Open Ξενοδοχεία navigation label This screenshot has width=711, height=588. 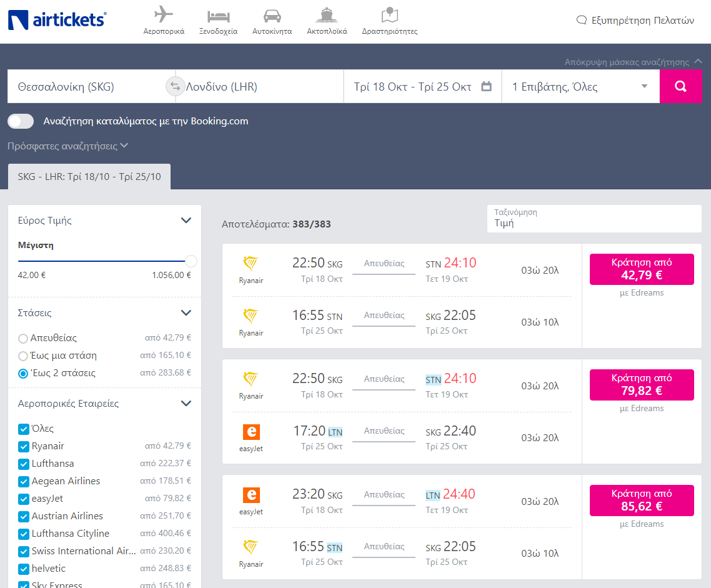click(218, 31)
